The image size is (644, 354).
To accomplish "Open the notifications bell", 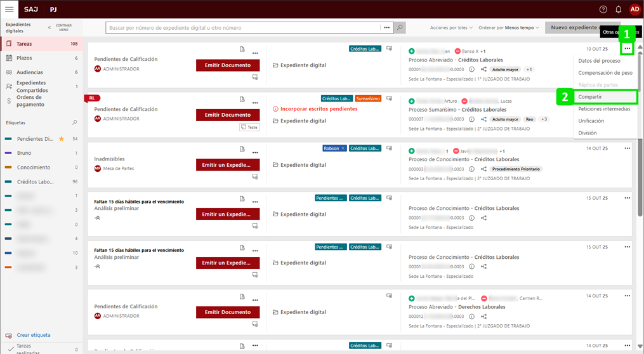I will [x=619, y=10].
